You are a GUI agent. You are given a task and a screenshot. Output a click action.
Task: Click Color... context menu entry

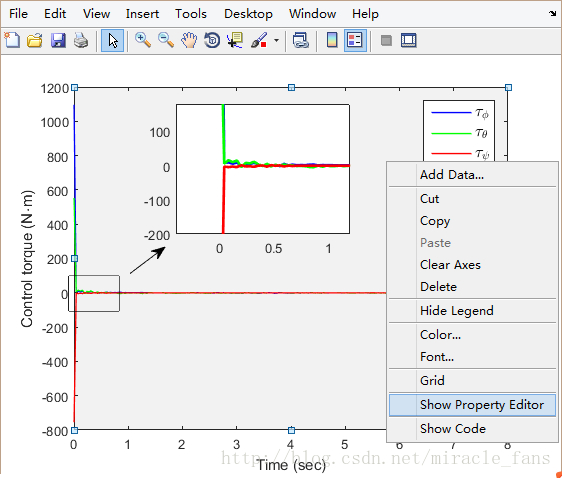click(x=472, y=335)
